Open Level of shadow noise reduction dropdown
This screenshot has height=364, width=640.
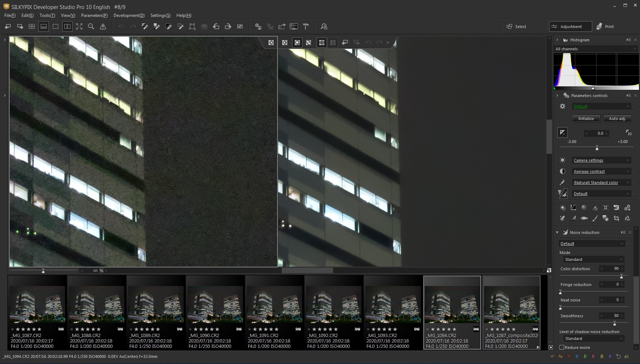594,338
